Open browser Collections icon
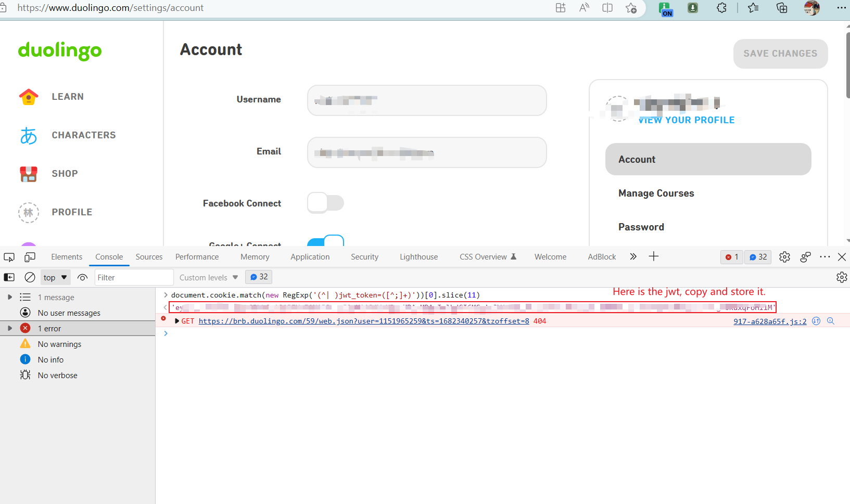Image resolution: width=850 pixels, height=504 pixels. coord(782,8)
